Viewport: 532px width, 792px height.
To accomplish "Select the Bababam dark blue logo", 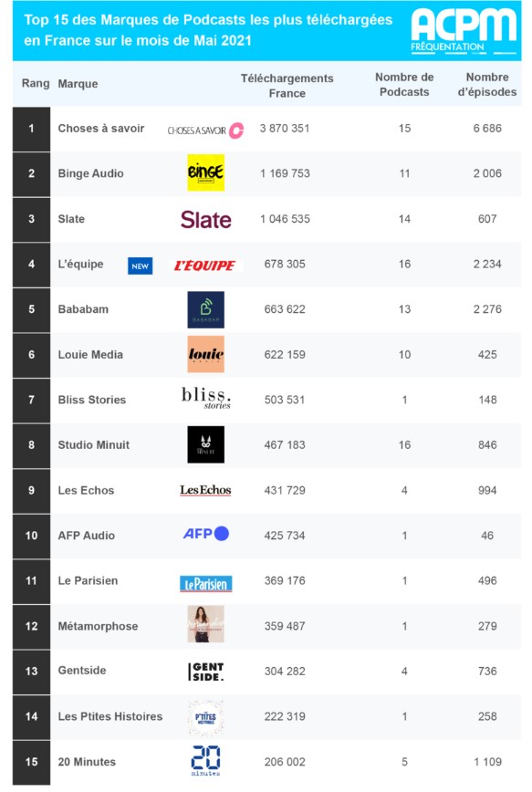I will pos(205,309).
